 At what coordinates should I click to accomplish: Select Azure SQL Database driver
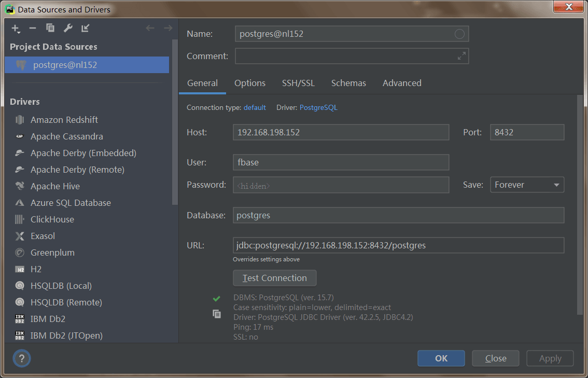tap(87, 203)
